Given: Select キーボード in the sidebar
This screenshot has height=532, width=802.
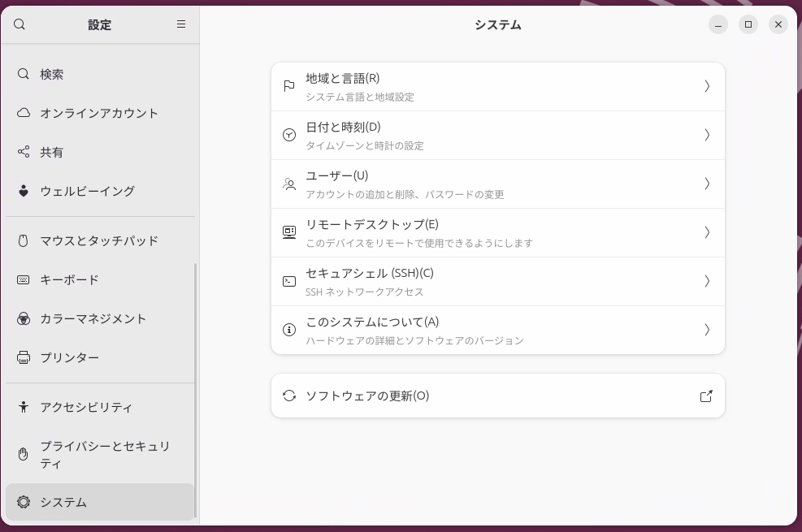Looking at the screenshot, I should pos(100,279).
